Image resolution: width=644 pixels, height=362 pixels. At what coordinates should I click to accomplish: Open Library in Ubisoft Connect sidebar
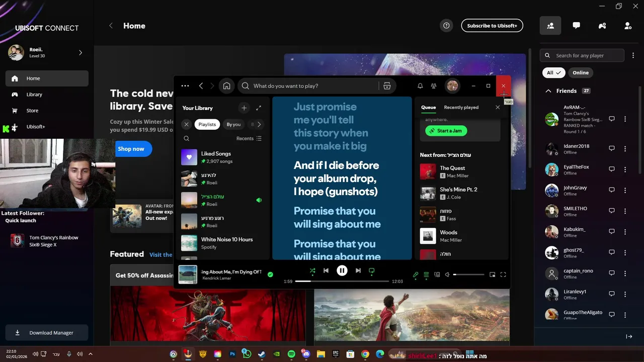pyautogui.click(x=47, y=95)
